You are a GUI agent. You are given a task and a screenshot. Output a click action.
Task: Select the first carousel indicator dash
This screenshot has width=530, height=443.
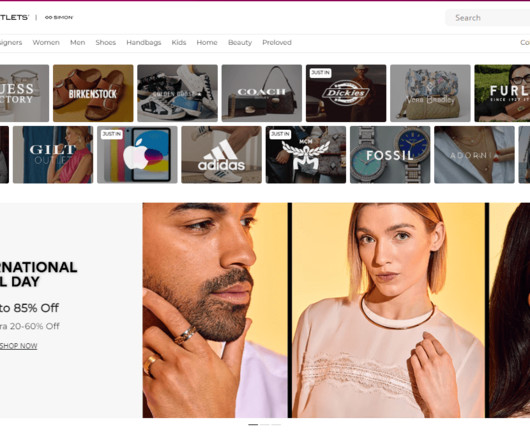click(x=253, y=425)
